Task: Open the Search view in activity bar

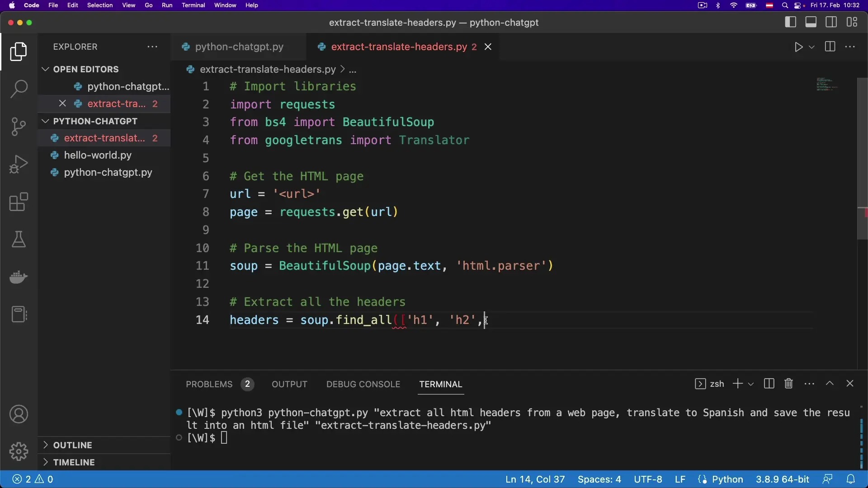Action: coord(19,89)
